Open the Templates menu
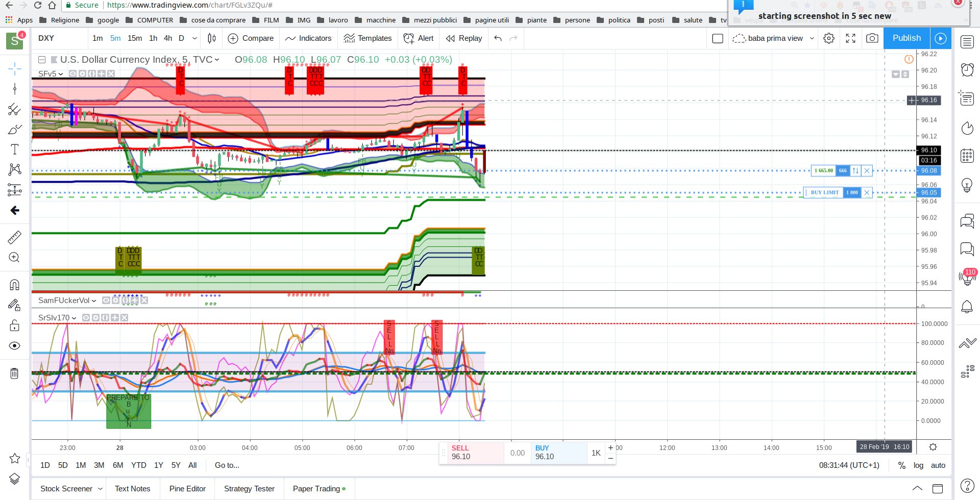 click(x=367, y=38)
